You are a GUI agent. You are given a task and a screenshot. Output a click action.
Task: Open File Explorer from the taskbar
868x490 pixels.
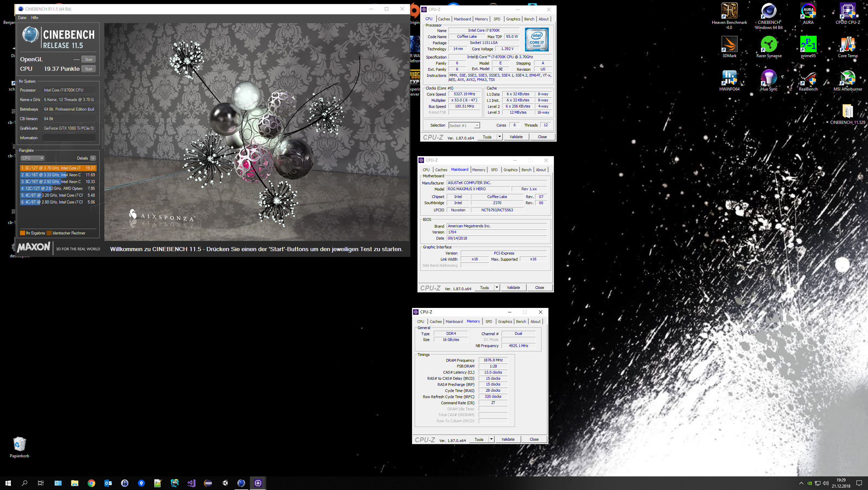(x=74, y=483)
